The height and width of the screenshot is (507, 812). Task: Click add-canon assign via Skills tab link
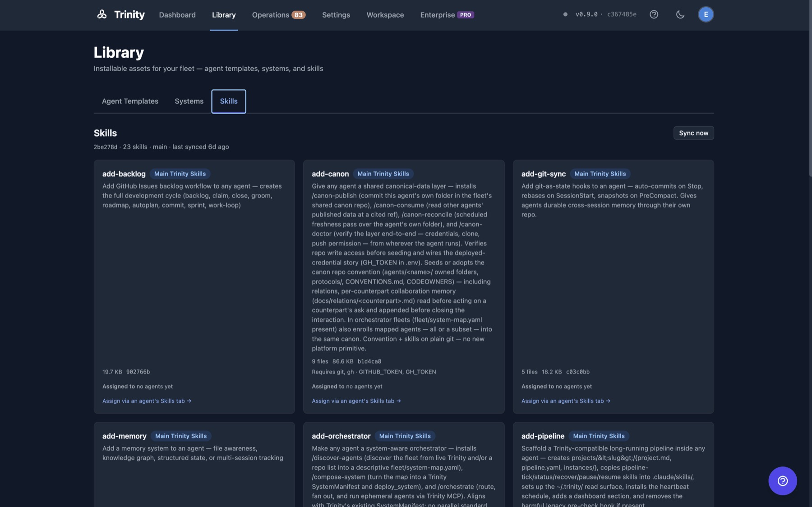pyautogui.click(x=356, y=401)
